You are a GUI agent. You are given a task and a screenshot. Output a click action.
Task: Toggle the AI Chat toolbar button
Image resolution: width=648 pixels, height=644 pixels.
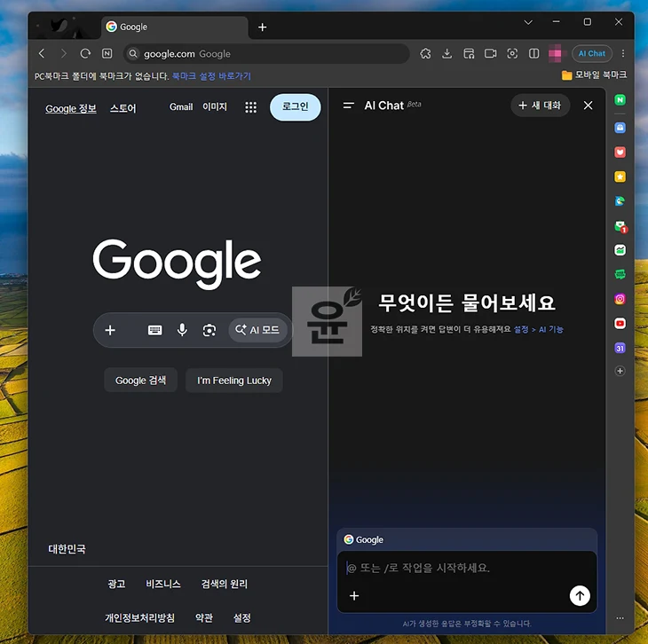coord(591,54)
